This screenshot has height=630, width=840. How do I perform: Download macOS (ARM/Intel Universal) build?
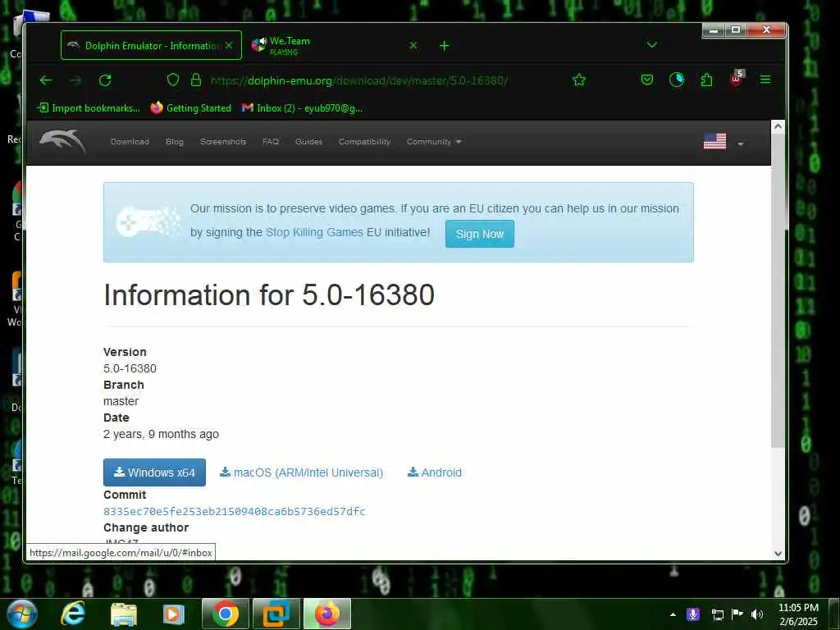[x=302, y=472]
